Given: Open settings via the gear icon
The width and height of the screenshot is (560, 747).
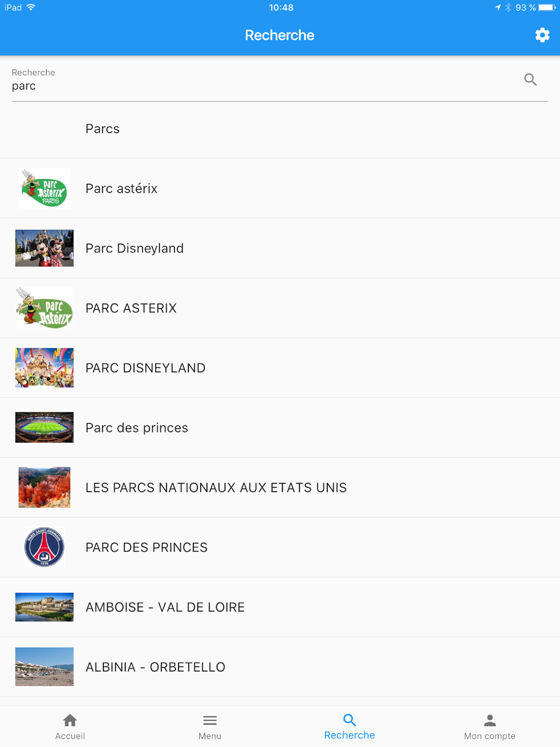Looking at the screenshot, I should coord(542,35).
